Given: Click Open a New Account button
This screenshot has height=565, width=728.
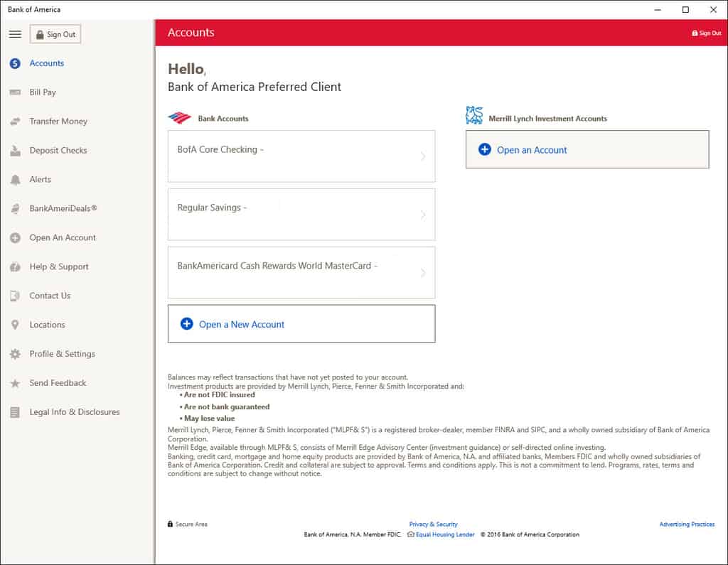Looking at the screenshot, I should 301,324.
